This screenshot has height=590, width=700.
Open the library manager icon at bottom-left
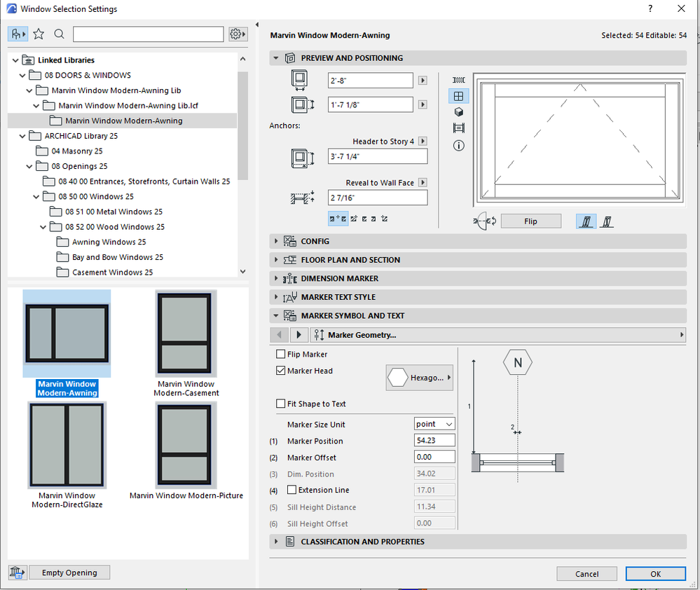[x=17, y=572]
